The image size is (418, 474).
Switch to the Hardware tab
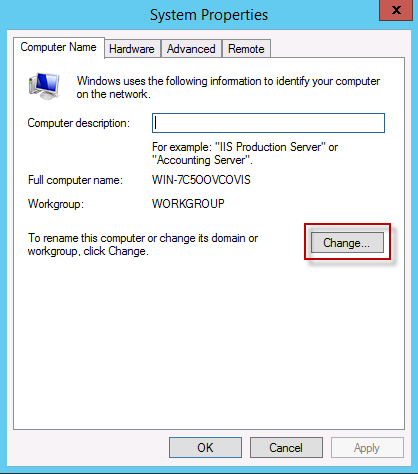tap(132, 49)
